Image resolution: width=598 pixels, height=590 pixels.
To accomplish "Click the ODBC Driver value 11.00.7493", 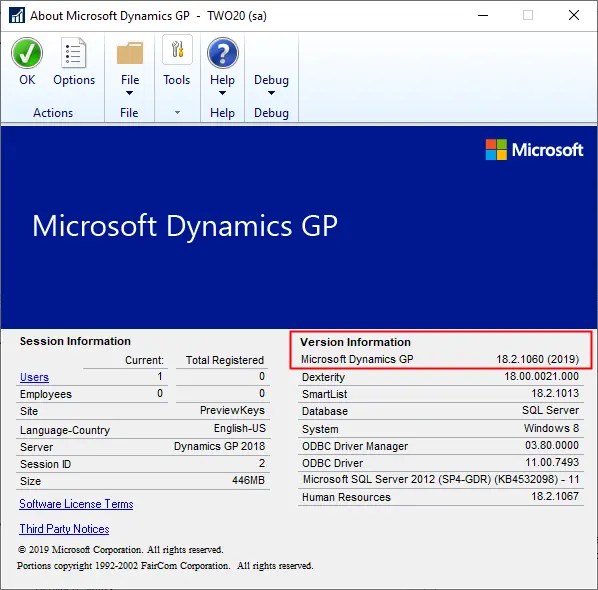I will (x=552, y=462).
